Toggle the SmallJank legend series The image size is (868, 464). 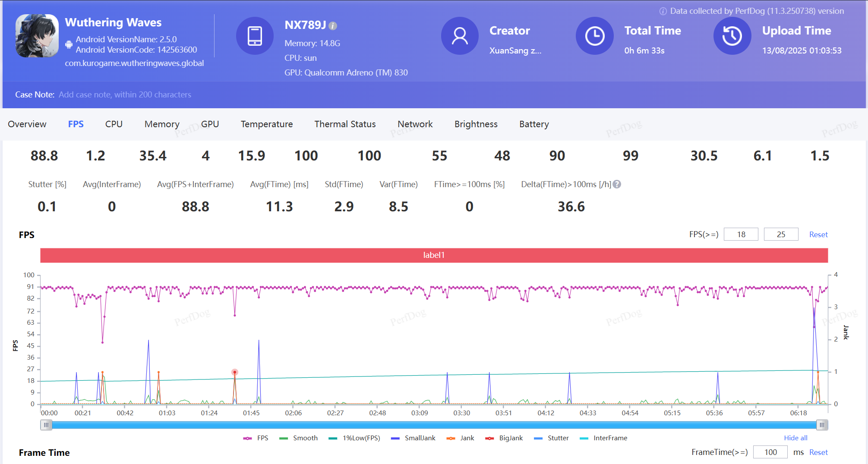[413, 438]
